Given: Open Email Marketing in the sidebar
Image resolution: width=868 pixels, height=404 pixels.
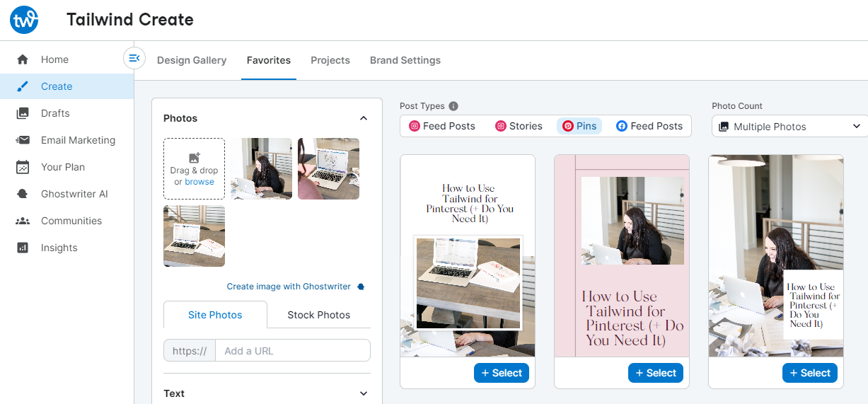Looking at the screenshot, I should click(66, 140).
